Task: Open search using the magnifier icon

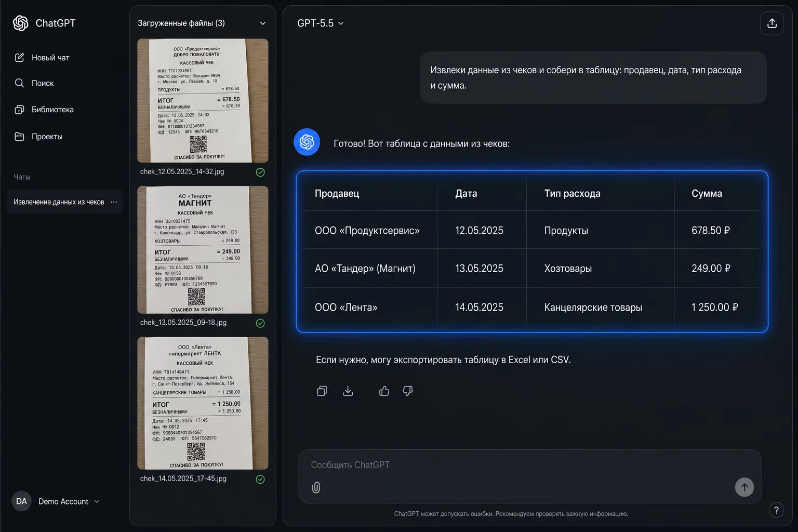Action: [19, 83]
